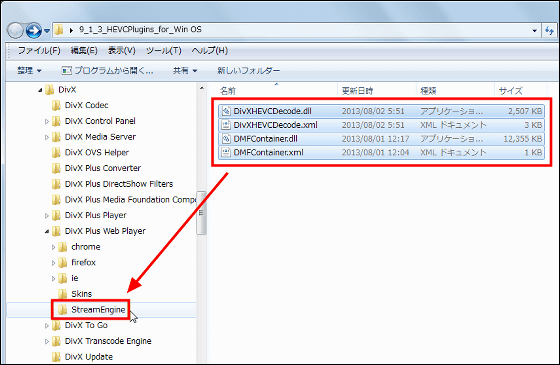Click 新しいフォルダー button
The height and width of the screenshot is (365, 560).
click(x=249, y=71)
